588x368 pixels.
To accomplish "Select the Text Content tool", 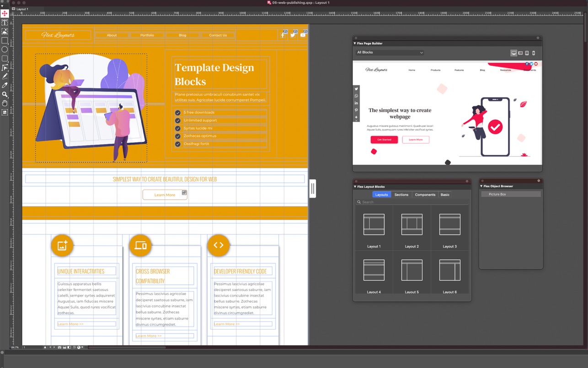I will click(5, 22).
